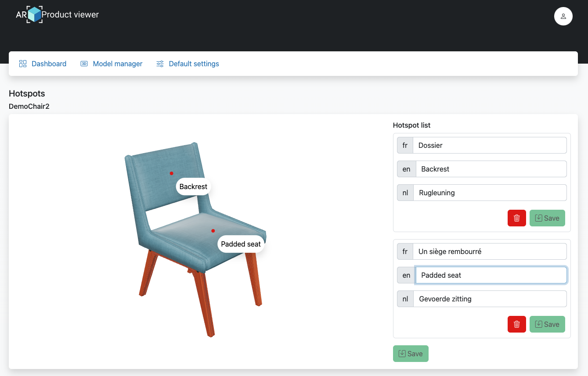588x376 pixels.
Task: Click the Dashboard grid icon
Action: point(23,64)
